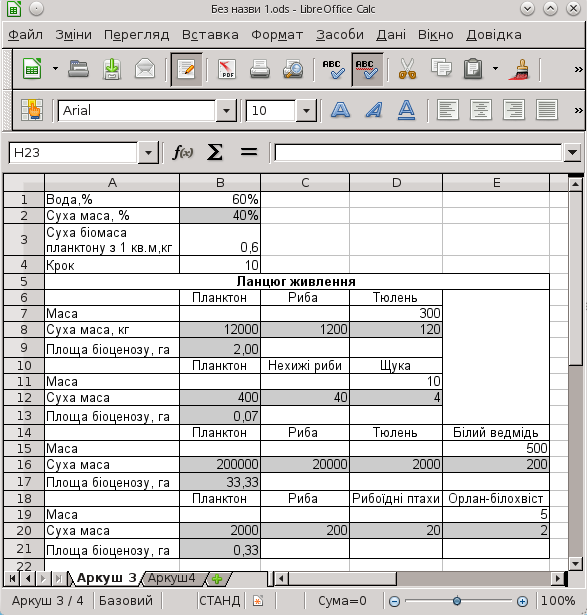Click the Sum sigma icon
Screen dimensions: 587x615
pos(214,152)
